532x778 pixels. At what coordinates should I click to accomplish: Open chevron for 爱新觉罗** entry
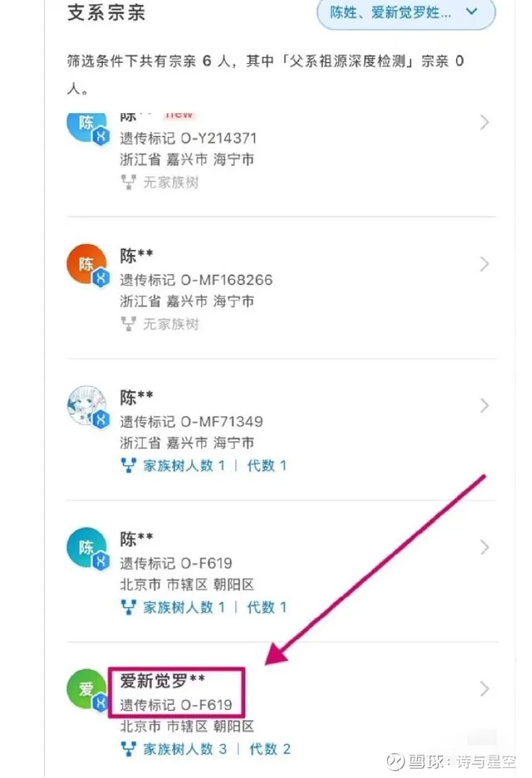pos(485,689)
